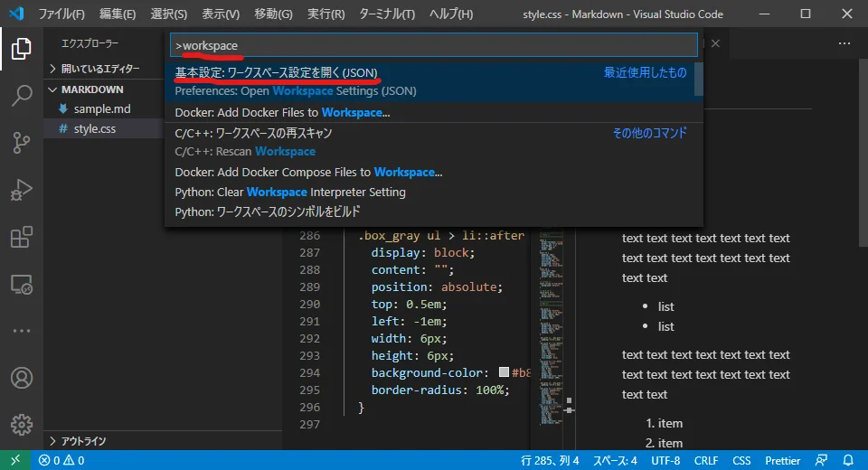The image size is (868, 470).
Task: Show additional views ellipsis in activity bar
Action: tap(21, 331)
